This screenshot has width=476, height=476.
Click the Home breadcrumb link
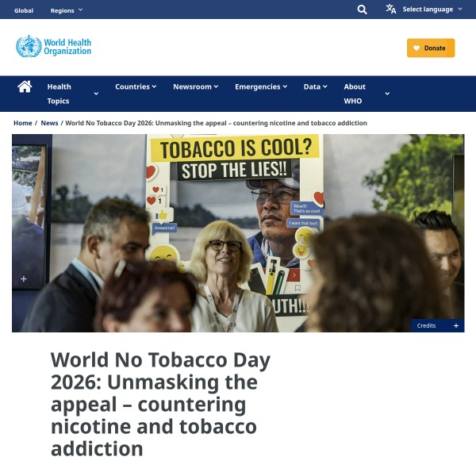[x=22, y=123]
